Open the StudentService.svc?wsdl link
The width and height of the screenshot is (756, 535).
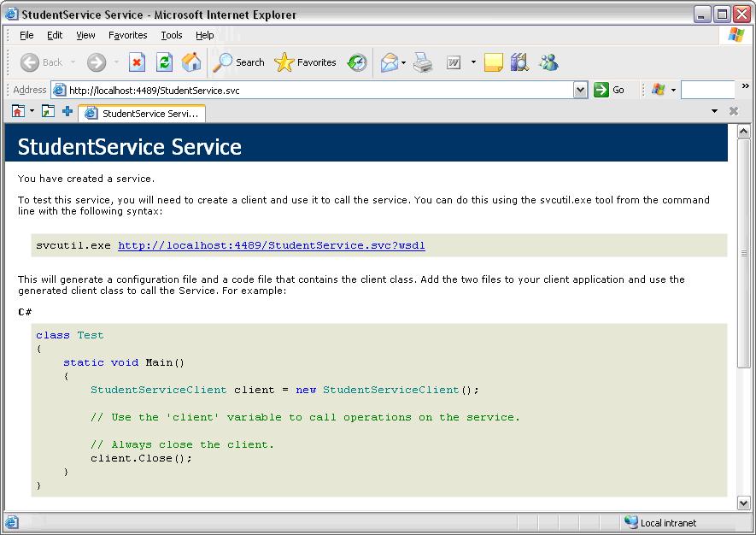click(x=271, y=246)
